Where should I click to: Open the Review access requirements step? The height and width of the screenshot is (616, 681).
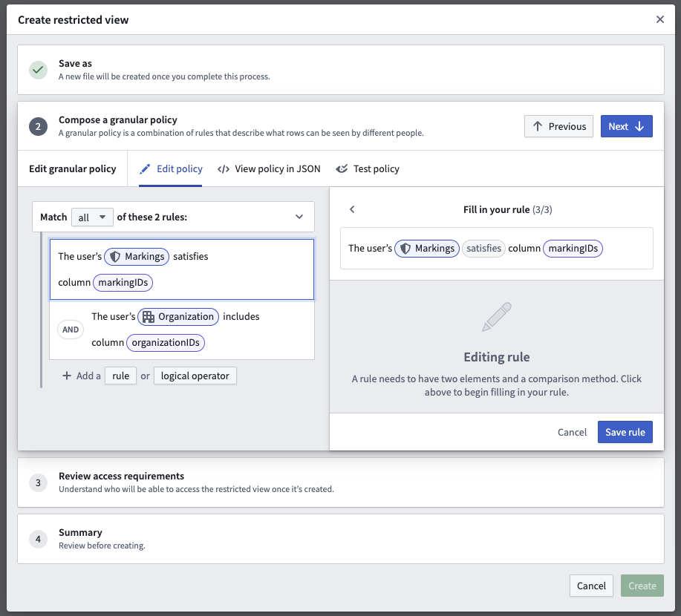pos(341,482)
